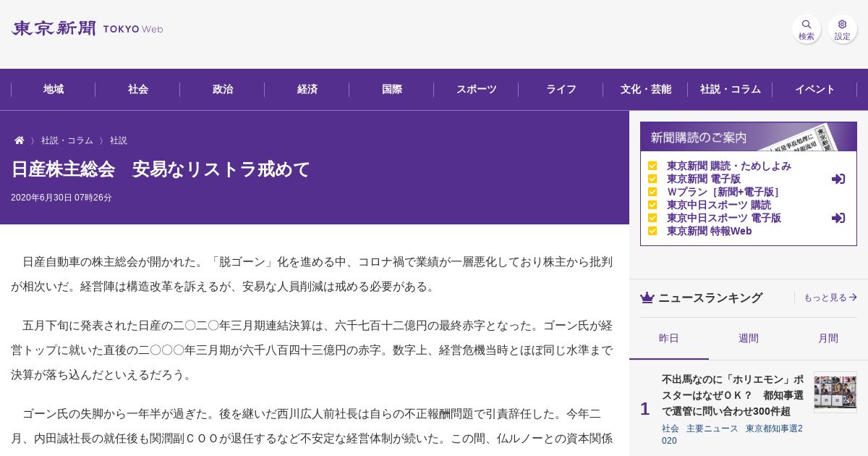Open the 設定 gear settings button

pos(843,29)
